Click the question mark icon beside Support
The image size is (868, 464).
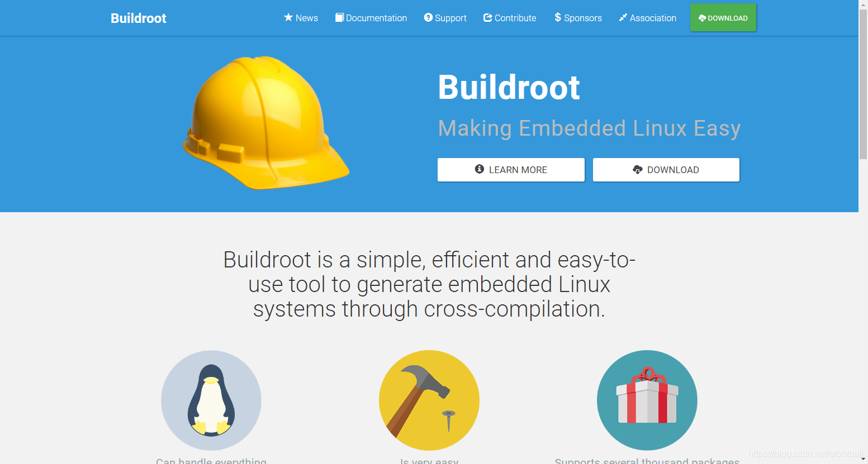(x=428, y=17)
